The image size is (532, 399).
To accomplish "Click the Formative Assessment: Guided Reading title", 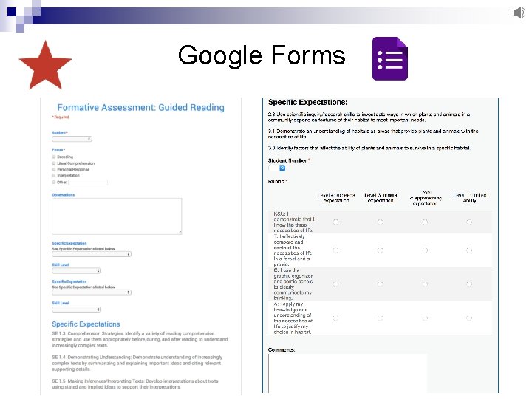I will 141,108.
